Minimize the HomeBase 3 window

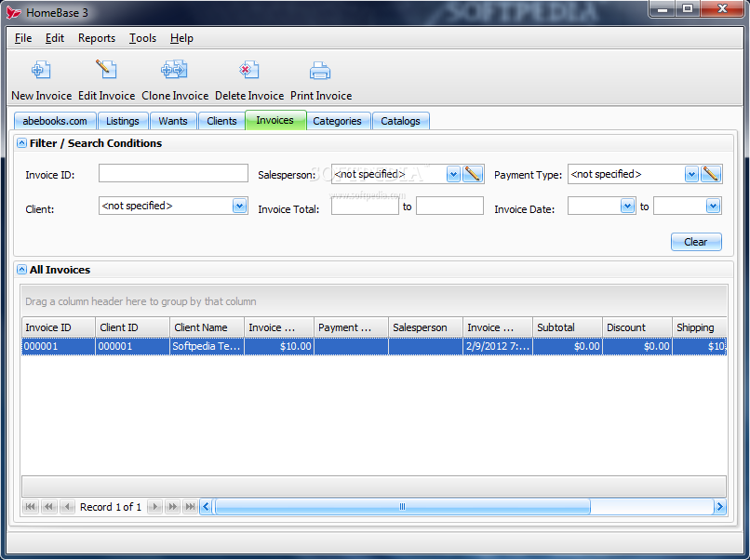663,8
